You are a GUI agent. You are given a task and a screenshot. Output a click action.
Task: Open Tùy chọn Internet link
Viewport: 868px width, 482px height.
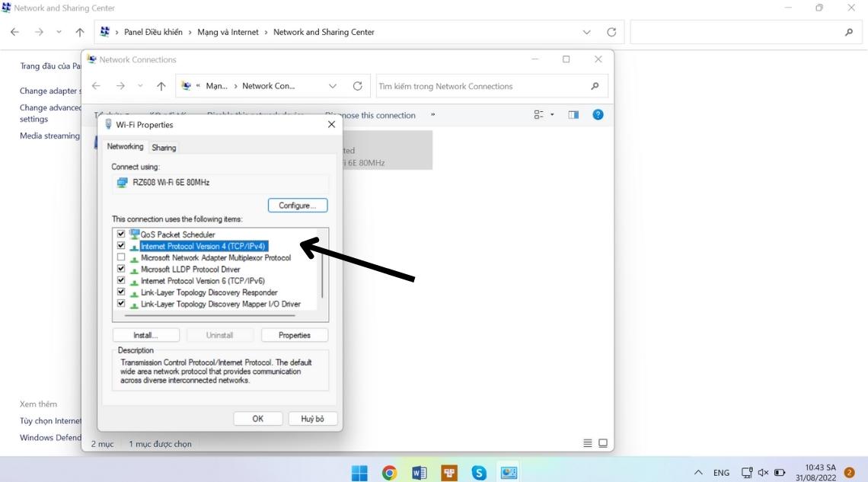(x=50, y=420)
